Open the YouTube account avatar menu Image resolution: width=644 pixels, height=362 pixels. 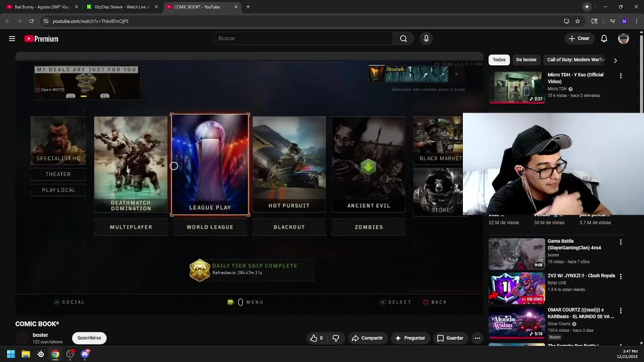pos(623,39)
